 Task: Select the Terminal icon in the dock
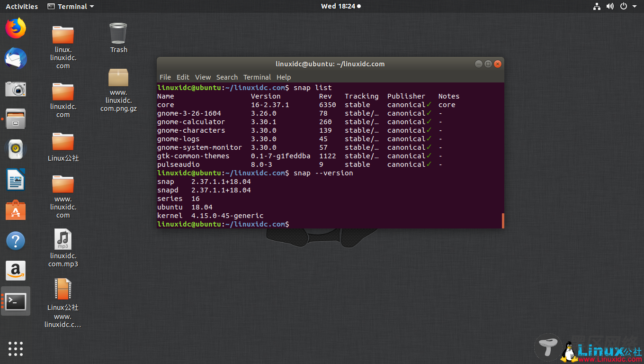[x=16, y=301]
